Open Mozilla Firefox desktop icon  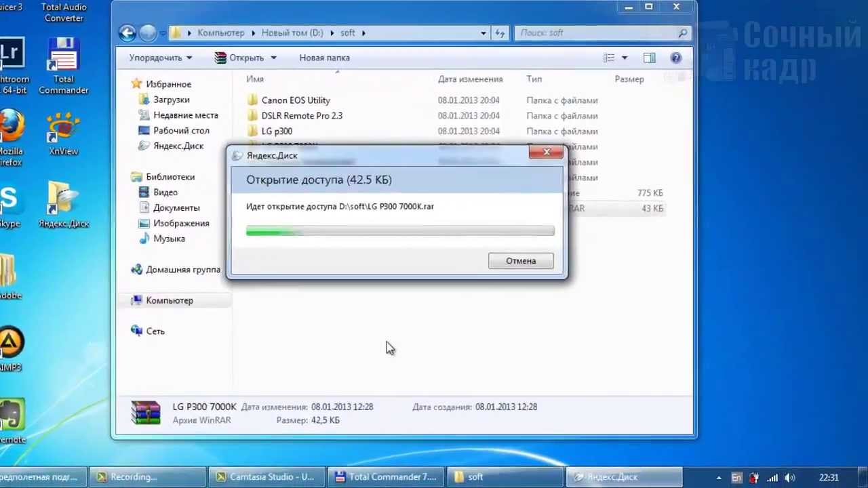(10, 139)
